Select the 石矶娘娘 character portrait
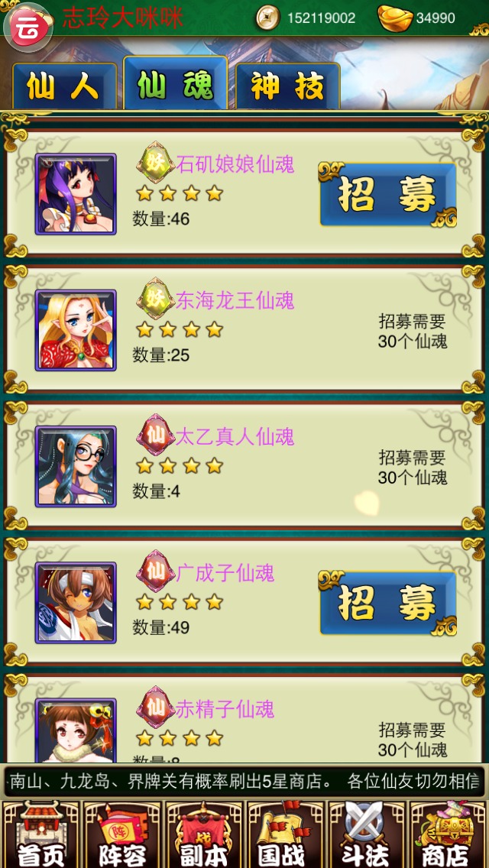Viewport: 489px width, 868px height. tap(76, 194)
